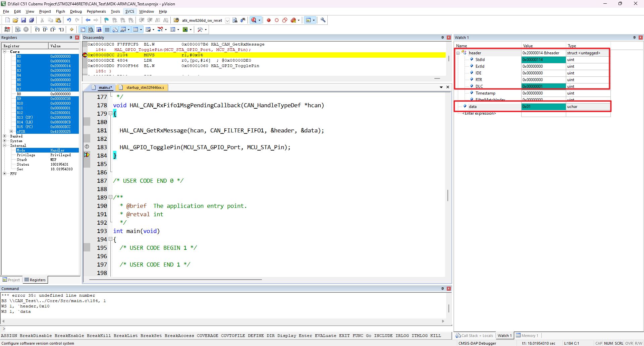Click the Toggle bookmark flag icon
The height and width of the screenshot is (346, 644).
107,20
